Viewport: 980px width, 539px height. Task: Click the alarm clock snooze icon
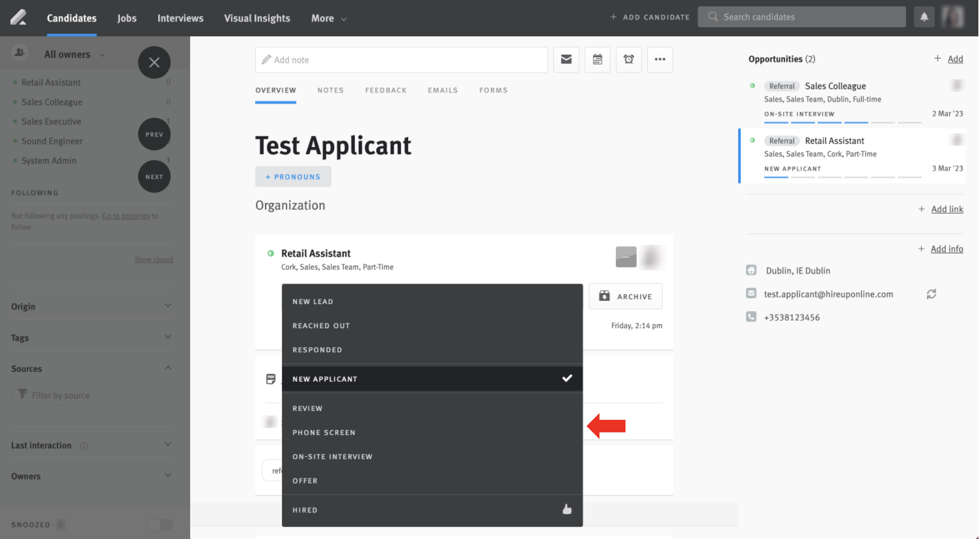point(629,60)
